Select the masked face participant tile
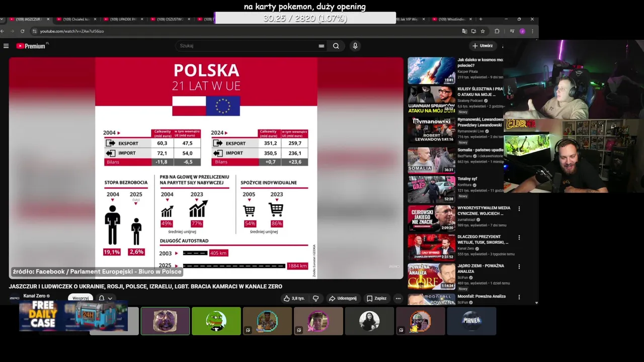This screenshot has width=644, height=362. (x=165, y=321)
